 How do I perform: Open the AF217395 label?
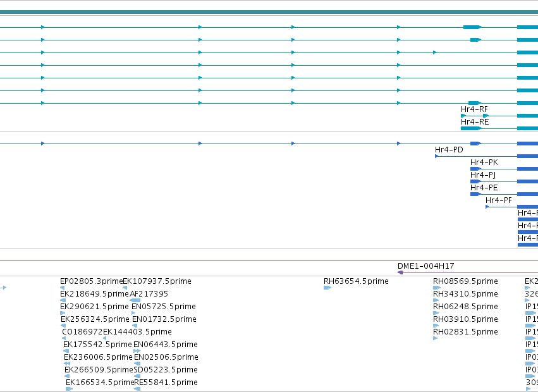(x=149, y=294)
